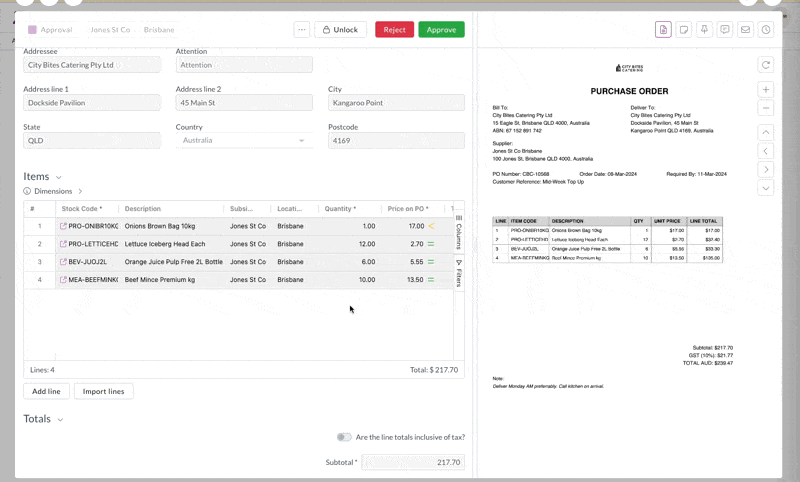This screenshot has width=800, height=482.
Task: Open the Columns side tab of the grid
Action: [459, 232]
